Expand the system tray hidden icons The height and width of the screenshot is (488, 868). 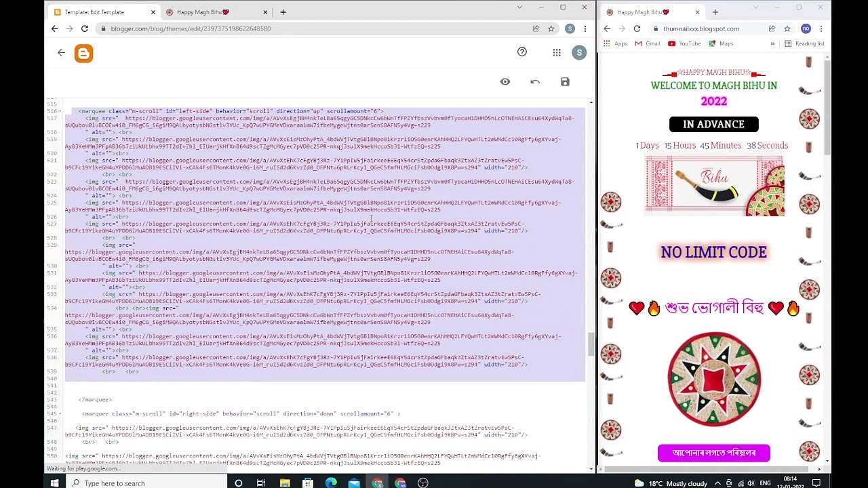tap(718, 483)
